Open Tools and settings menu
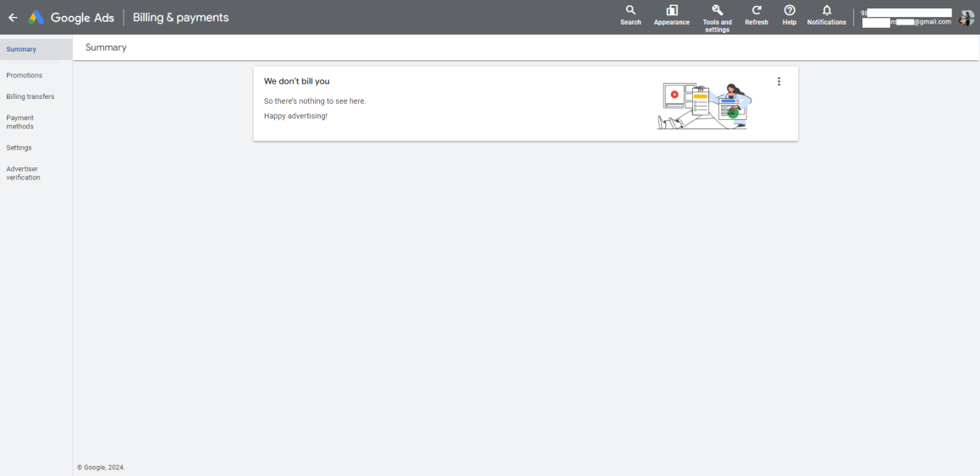The width and height of the screenshot is (980, 476). [x=717, y=18]
